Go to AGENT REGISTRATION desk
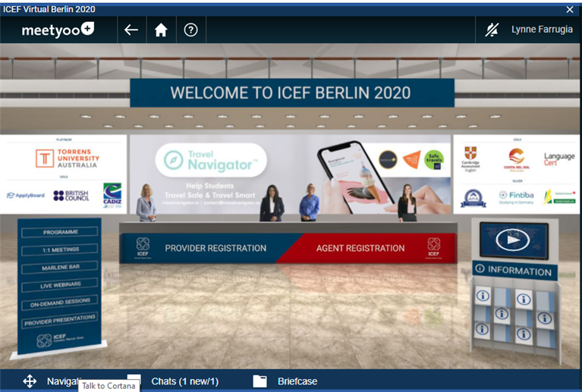This screenshot has height=392, width=582. 360,248
